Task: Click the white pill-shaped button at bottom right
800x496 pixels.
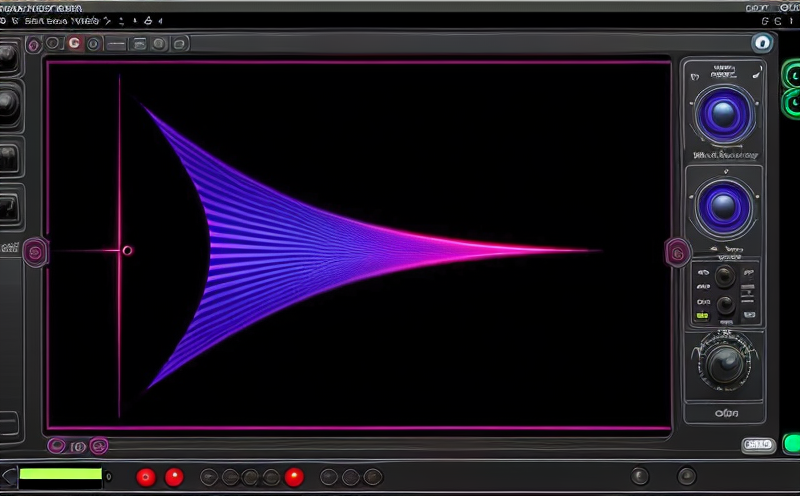Action: [x=757, y=445]
